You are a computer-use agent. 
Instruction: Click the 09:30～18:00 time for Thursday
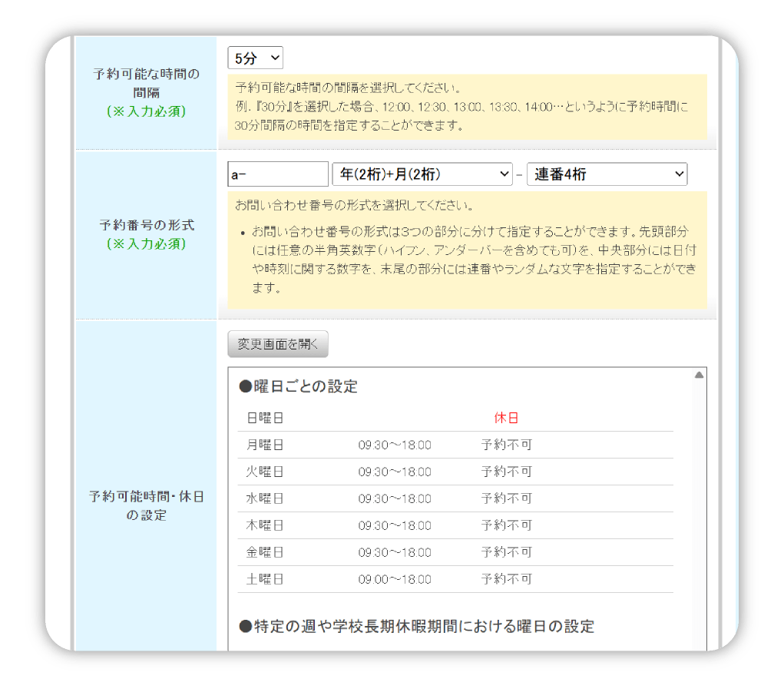click(395, 525)
